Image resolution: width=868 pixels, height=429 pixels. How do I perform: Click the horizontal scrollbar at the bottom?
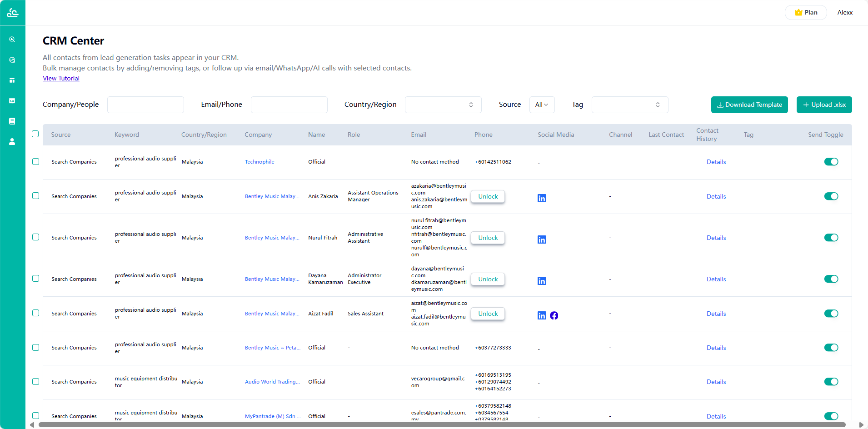click(442, 425)
